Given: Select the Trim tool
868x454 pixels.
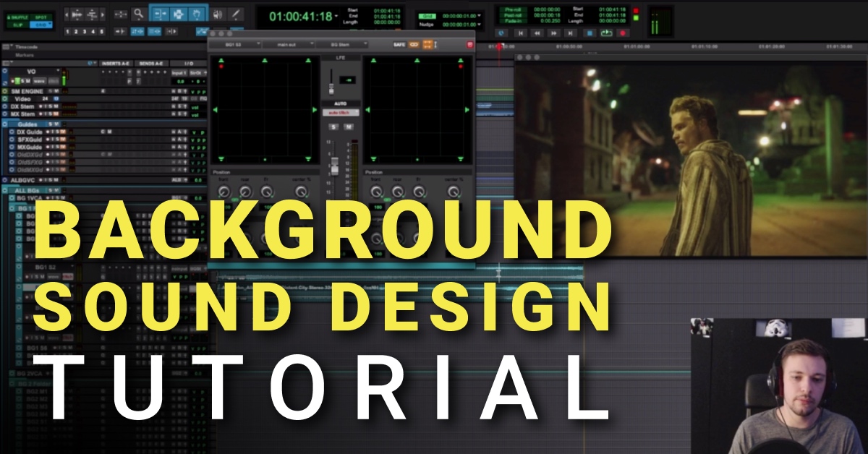Looking at the screenshot, I should tap(161, 14).
